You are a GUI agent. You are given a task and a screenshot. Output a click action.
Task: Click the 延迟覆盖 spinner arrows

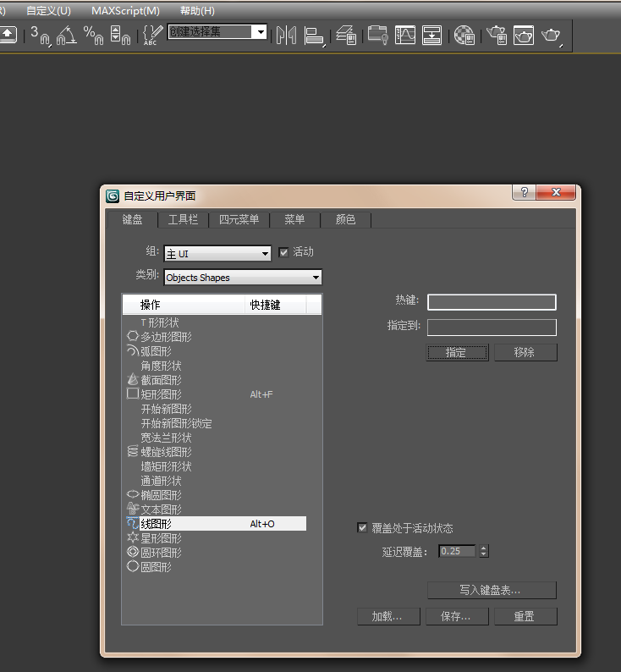pos(484,551)
